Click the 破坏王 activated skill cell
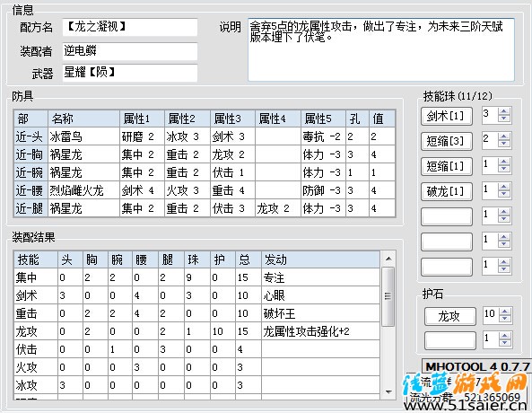 320,313
